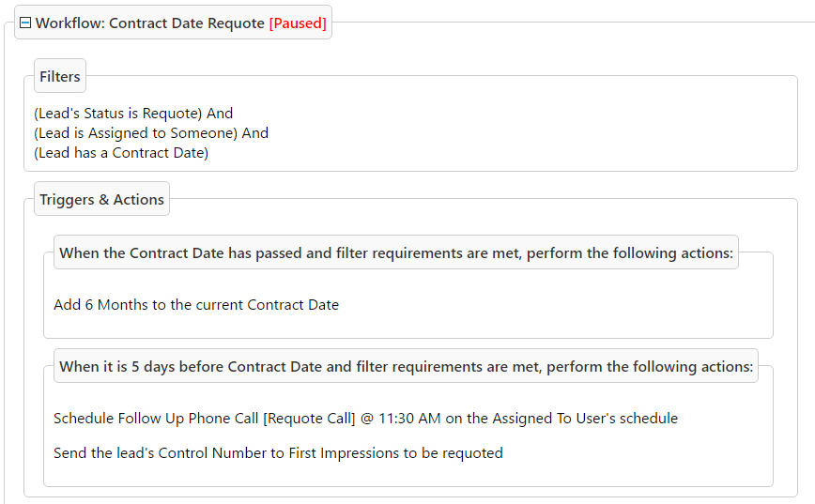This screenshot has height=504, width=815.
Task: Select the Lead has a Contract Date filter
Action: tap(121, 153)
